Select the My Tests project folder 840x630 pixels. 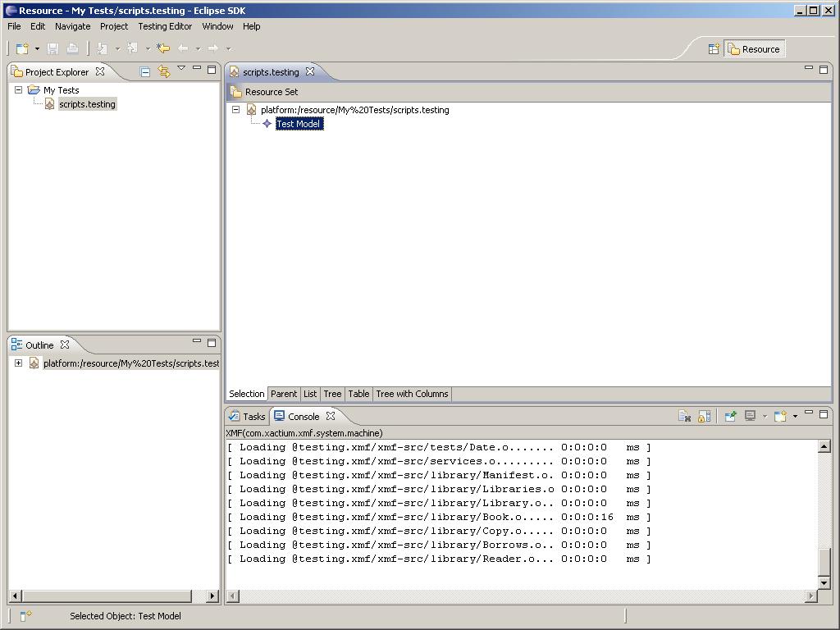(61, 90)
